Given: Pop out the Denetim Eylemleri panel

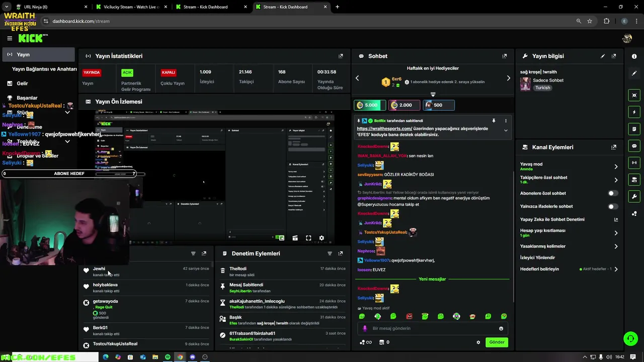Looking at the screenshot, I should 341,253.
